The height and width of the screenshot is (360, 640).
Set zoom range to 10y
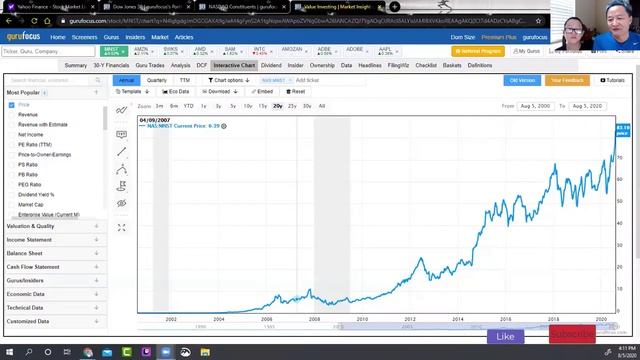pos(248,106)
